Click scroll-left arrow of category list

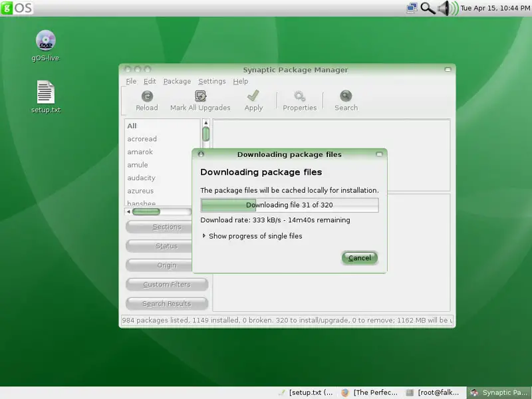click(x=128, y=211)
